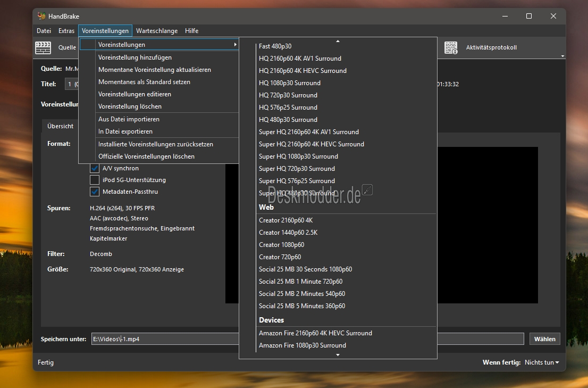588x388 pixels.
Task: Click the Wählen button
Action: (x=544, y=339)
